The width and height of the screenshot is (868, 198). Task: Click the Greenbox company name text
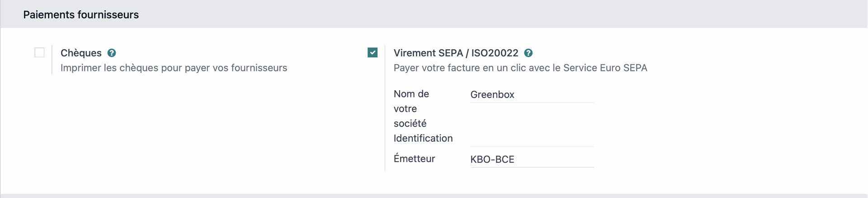click(x=492, y=95)
